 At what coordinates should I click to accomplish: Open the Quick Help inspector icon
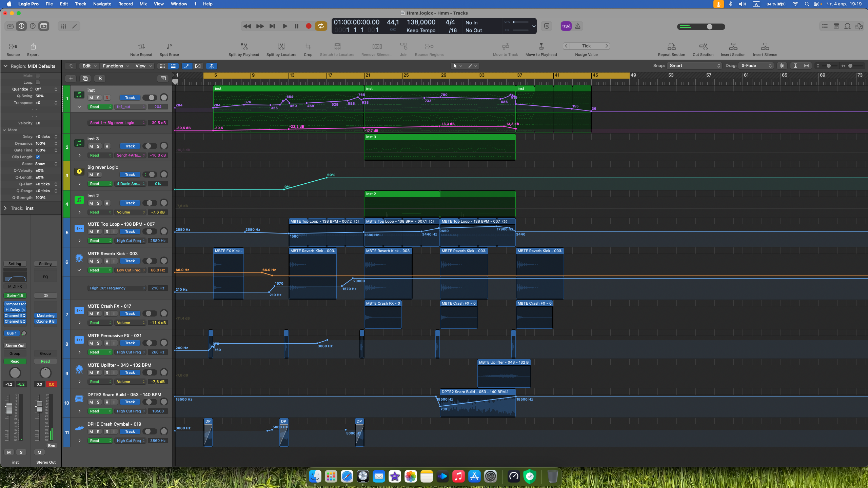click(x=33, y=26)
